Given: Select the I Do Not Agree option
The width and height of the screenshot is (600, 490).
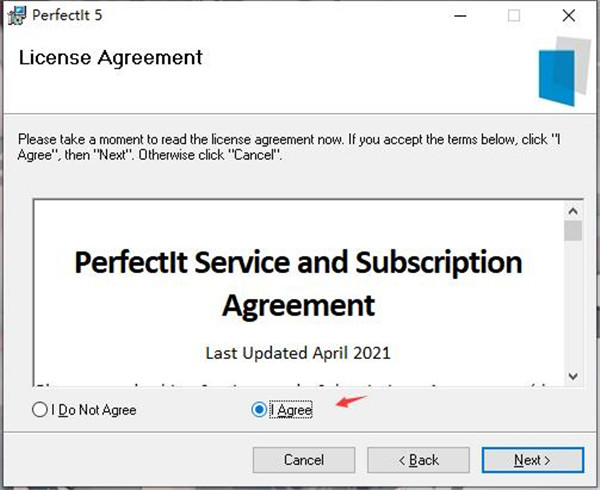Looking at the screenshot, I should 40,410.
